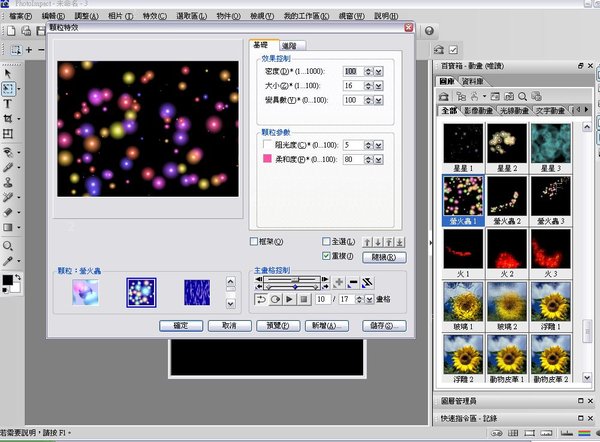Screen dimensions: 600x442
Task: Open the 密度 value dropdown arrow
Action: 378,72
